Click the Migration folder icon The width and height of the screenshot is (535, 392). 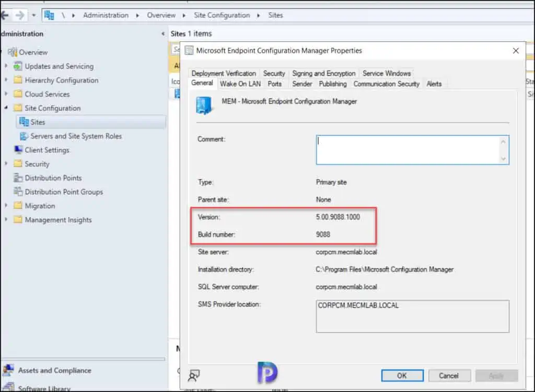(x=18, y=206)
